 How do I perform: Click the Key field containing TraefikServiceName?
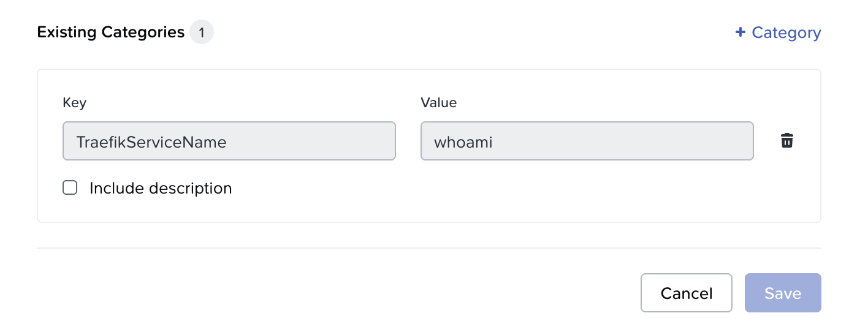[x=229, y=141]
